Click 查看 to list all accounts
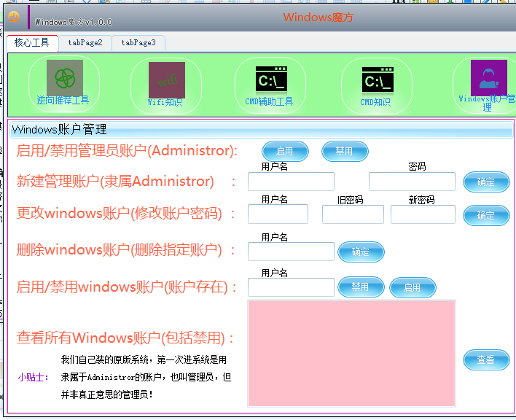Viewport: 516px width, 420px height. [x=486, y=359]
